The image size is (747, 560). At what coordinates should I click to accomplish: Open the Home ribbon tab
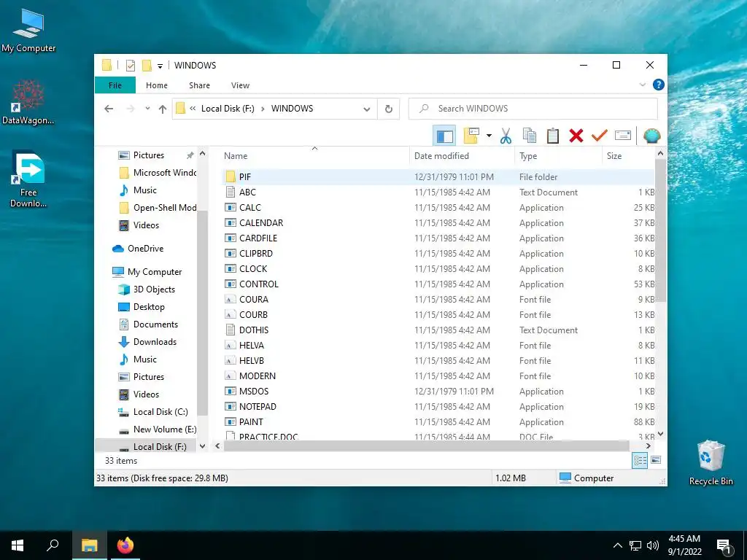[x=157, y=85]
